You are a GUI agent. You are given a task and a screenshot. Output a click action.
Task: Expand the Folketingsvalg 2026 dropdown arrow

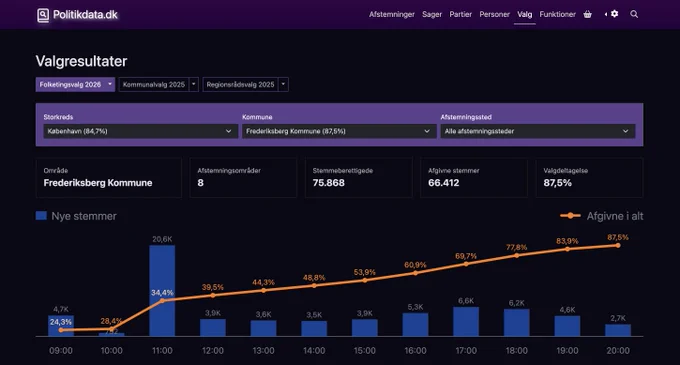point(110,85)
